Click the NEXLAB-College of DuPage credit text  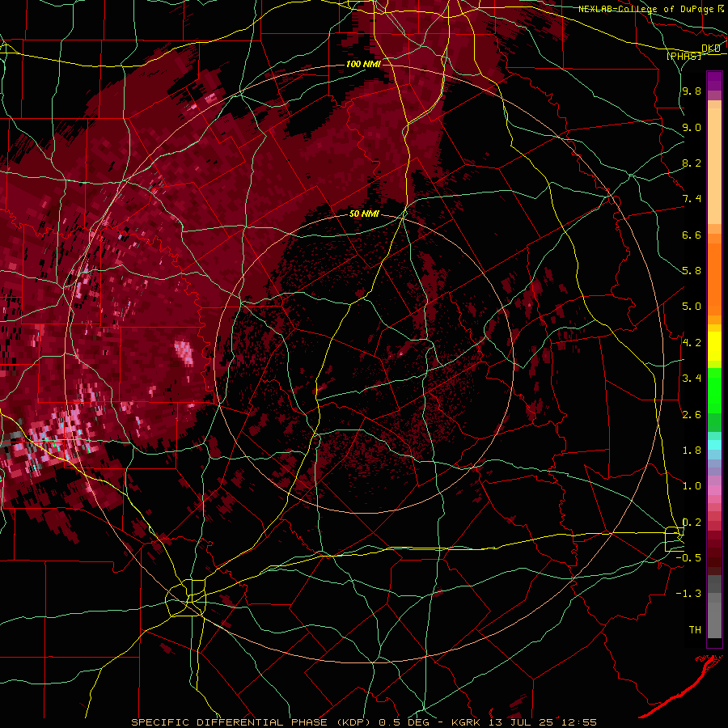pyautogui.click(x=646, y=9)
